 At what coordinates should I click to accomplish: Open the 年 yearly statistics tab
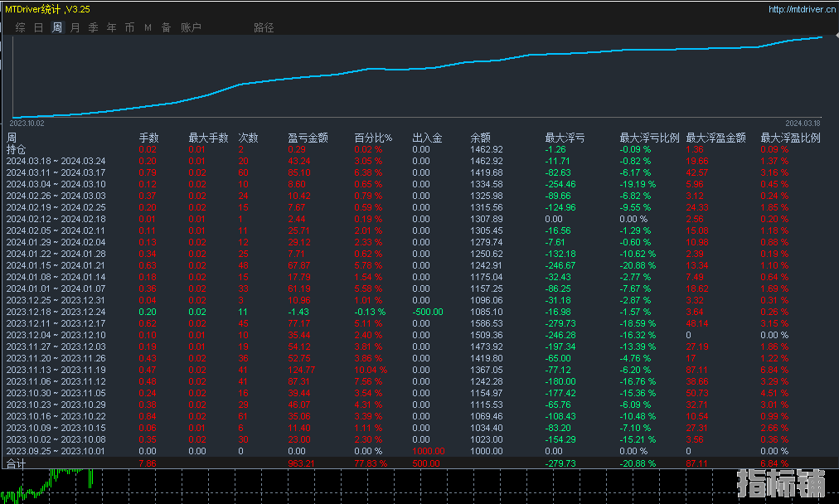click(111, 27)
